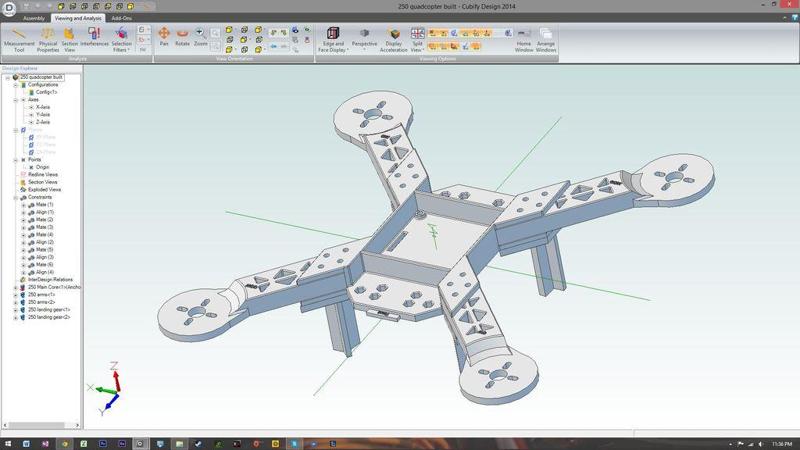Click the InterDesign Relations icon in the tree
Screen dimensions: 800x450
[23, 280]
